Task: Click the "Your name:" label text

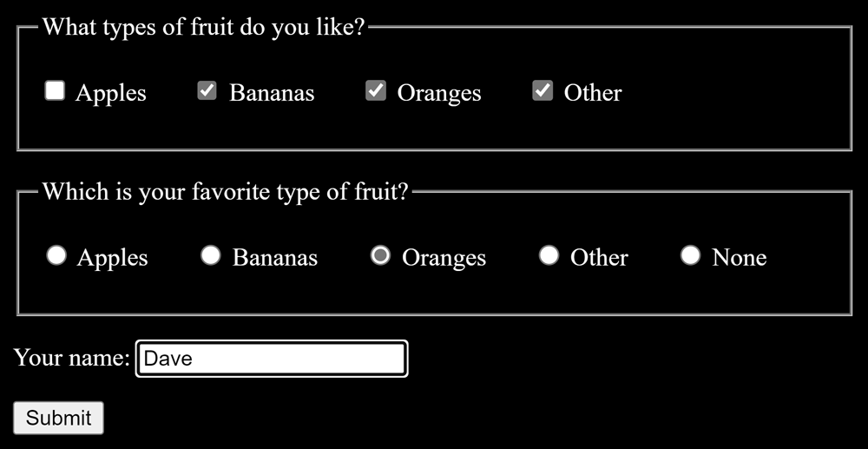Action: pyautogui.click(x=72, y=358)
